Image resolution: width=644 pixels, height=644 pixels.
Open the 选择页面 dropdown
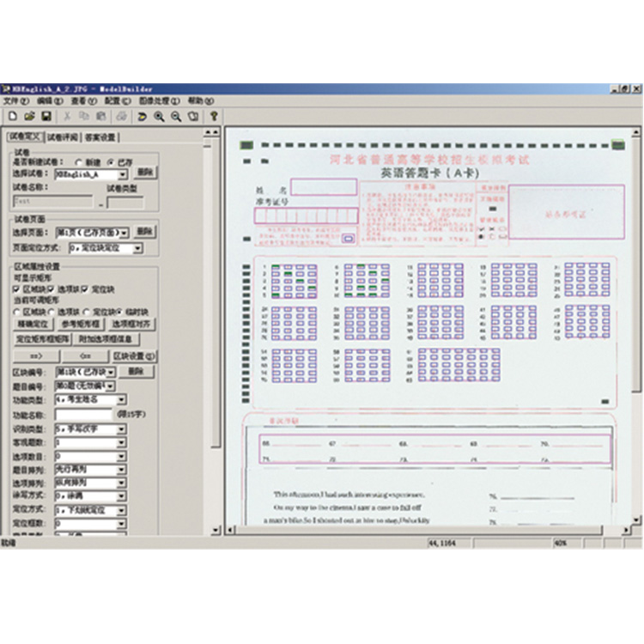pyautogui.click(x=125, y=233)
